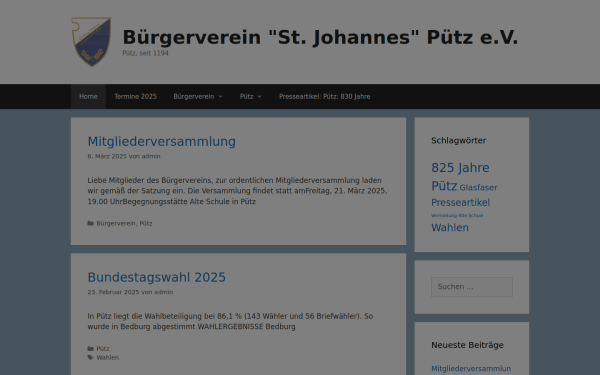Click the Schlagwörter widget heading
Image resolution: width=600 pixels, height=375 pixels.
[x=458, y=140]
